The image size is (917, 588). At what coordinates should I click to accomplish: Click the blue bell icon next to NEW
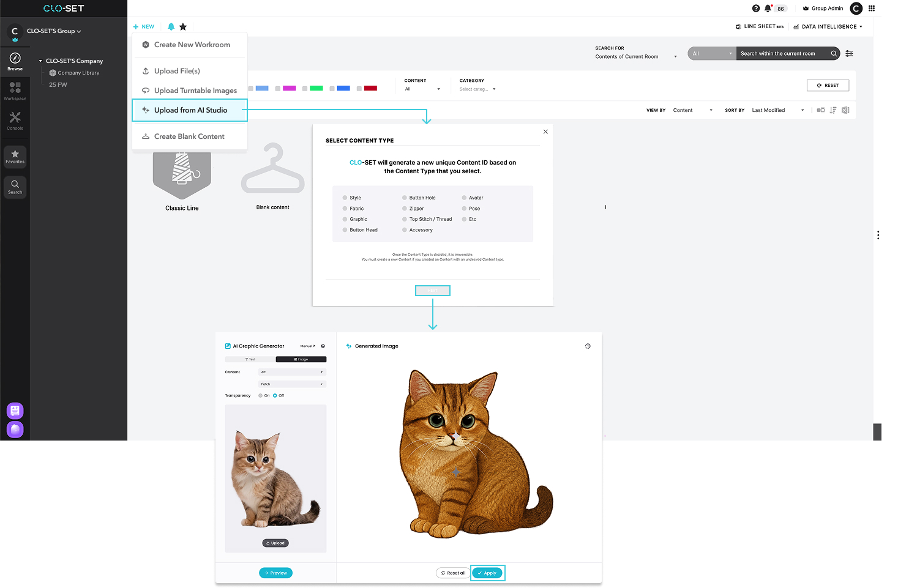171,26
